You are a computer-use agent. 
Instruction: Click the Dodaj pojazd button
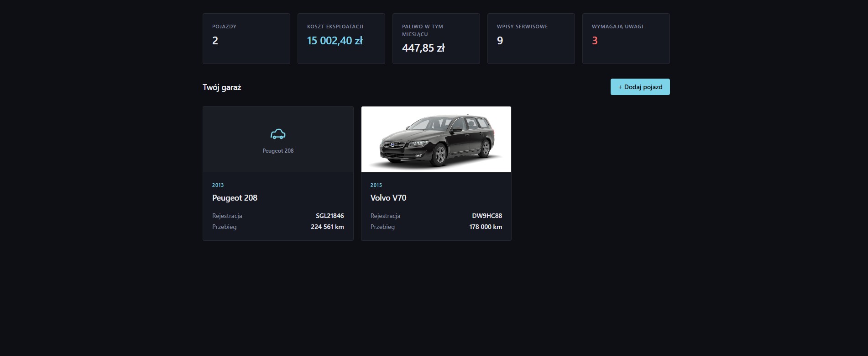[640, 87]
